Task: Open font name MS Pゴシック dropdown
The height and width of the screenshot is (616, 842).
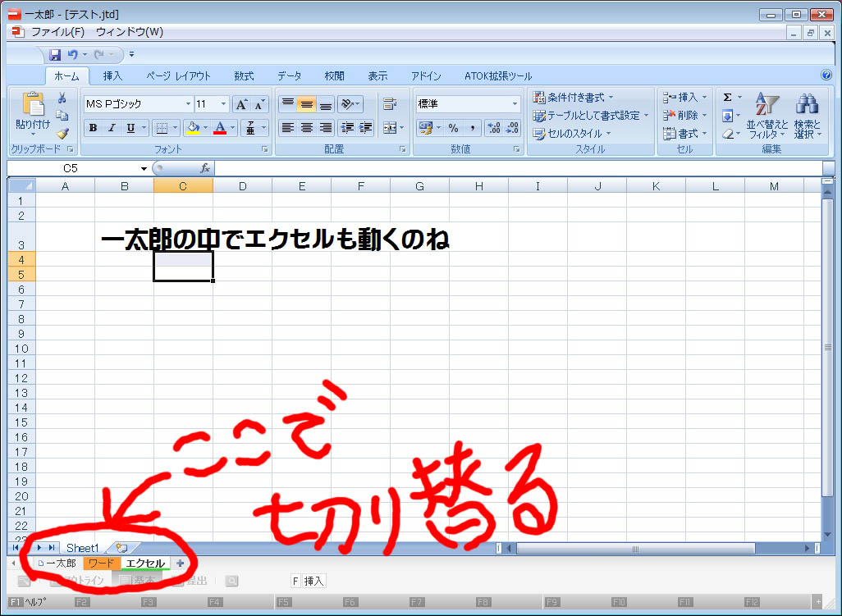Action: (x=188, y=104)
